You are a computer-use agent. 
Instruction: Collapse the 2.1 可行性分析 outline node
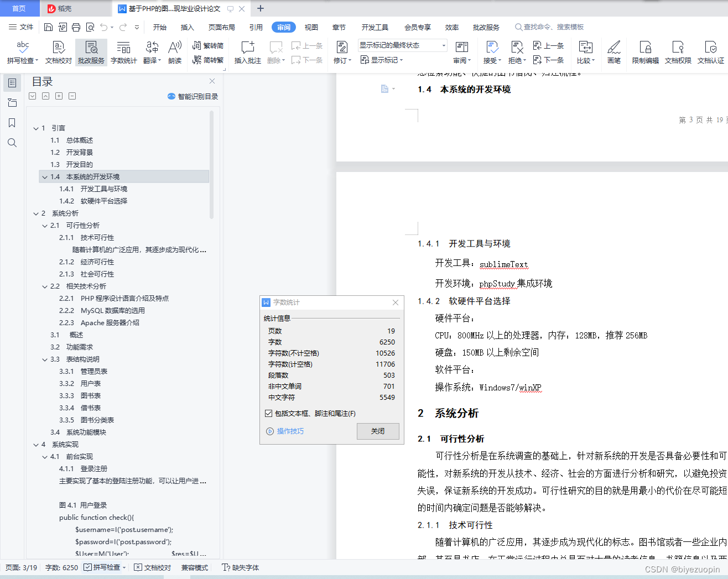[45, 226]
